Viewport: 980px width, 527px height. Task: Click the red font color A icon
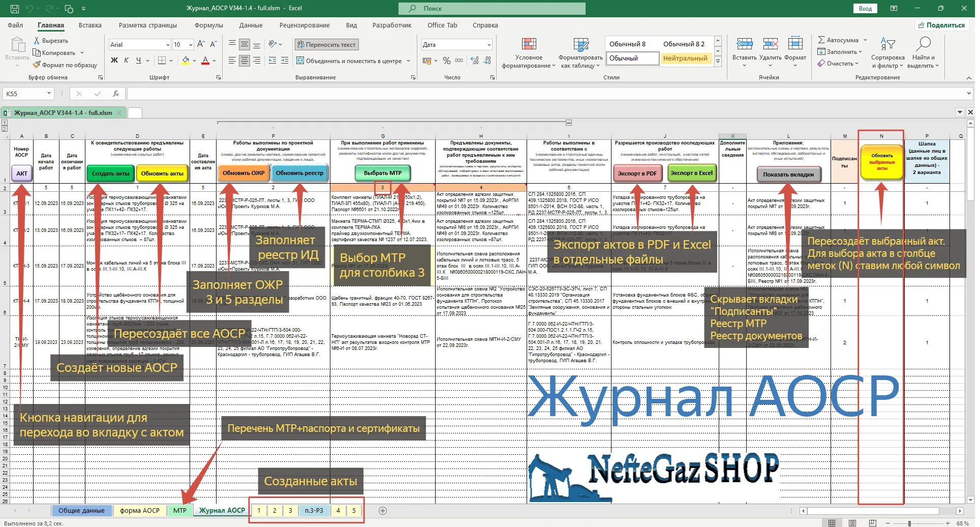(205, 61)
